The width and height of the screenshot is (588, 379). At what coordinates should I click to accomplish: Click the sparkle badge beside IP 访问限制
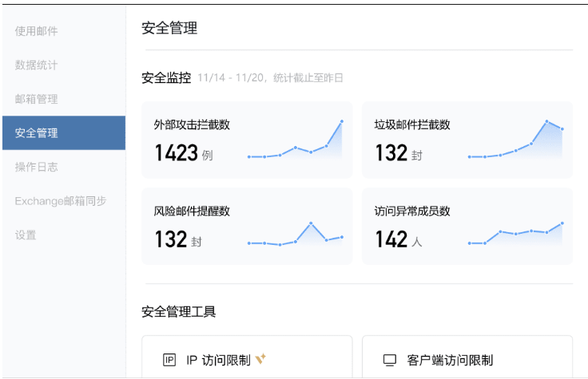click(x=260, y=359)
